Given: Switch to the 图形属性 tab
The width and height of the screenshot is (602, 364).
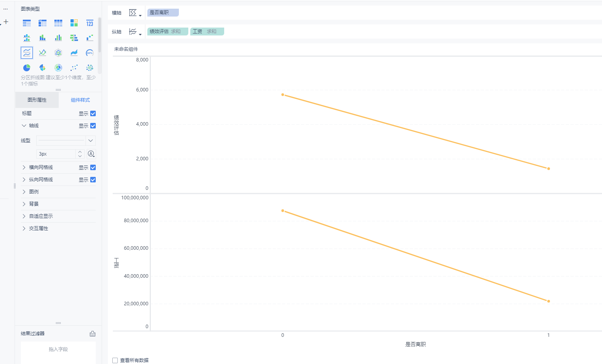Looking at the screenshot, I should click(37, 100).
